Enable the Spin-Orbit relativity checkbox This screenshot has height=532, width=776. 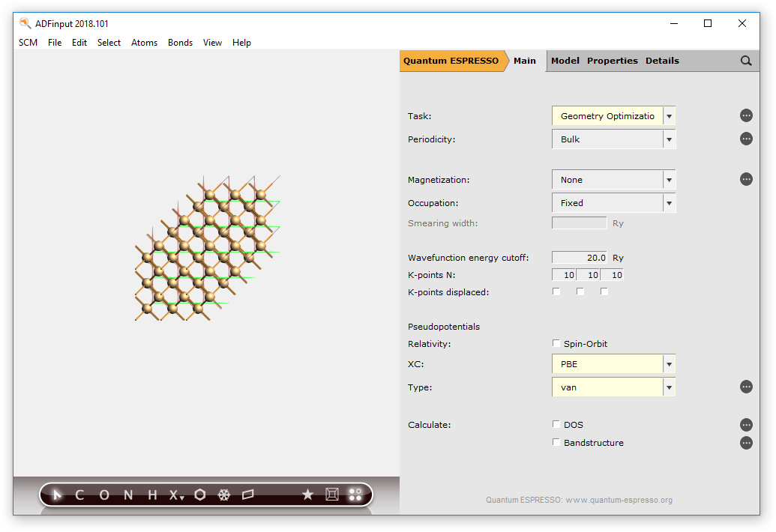(x=556, y=343)
